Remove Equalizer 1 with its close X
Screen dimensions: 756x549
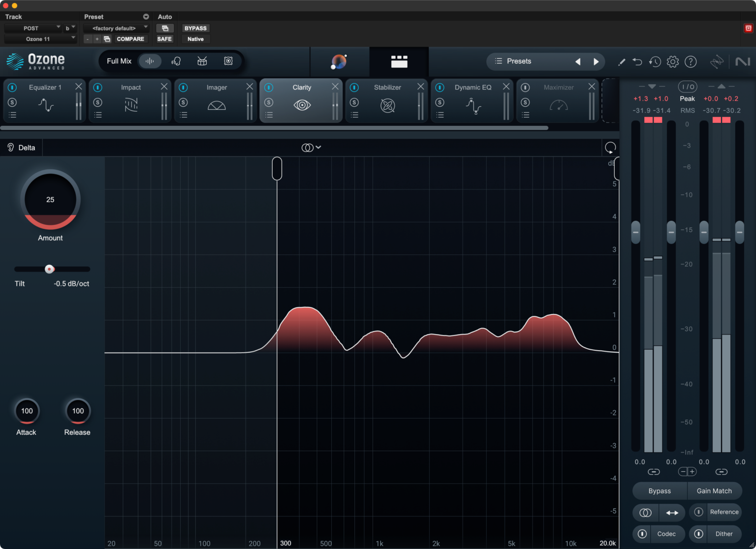click(78, 86)
